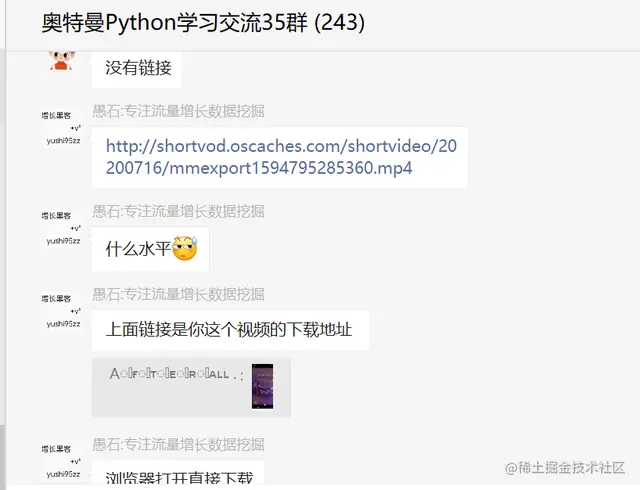Viewport: 640px width, 490px height.
Task: Click the avatar beside the 什么水平 message
Action: pos(61,228)
